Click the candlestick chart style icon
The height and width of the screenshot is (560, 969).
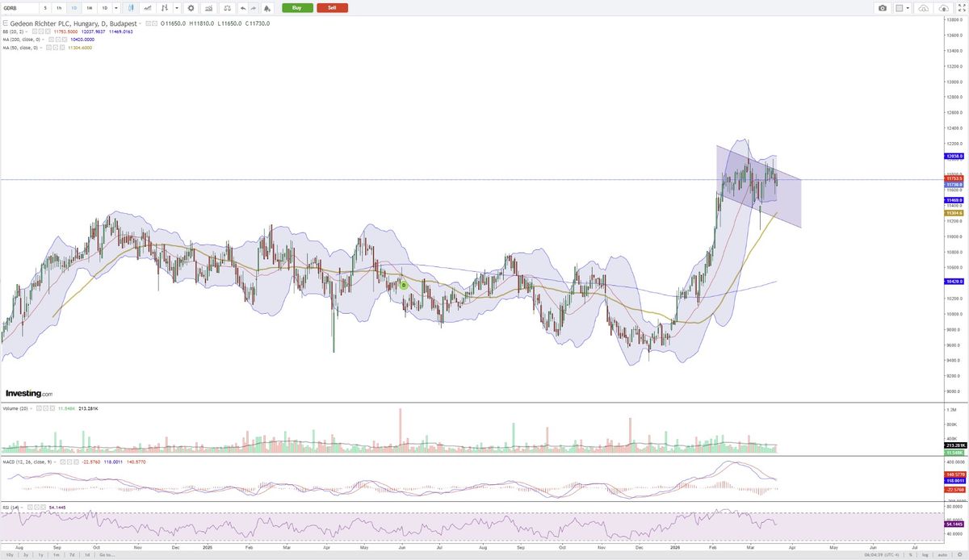point(132,8)
